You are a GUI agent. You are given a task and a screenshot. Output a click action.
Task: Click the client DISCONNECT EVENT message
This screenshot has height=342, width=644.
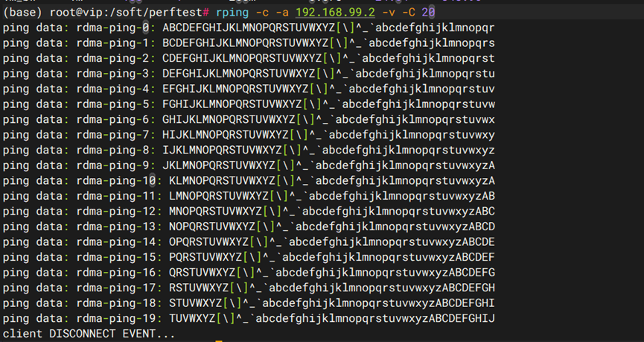89,333
